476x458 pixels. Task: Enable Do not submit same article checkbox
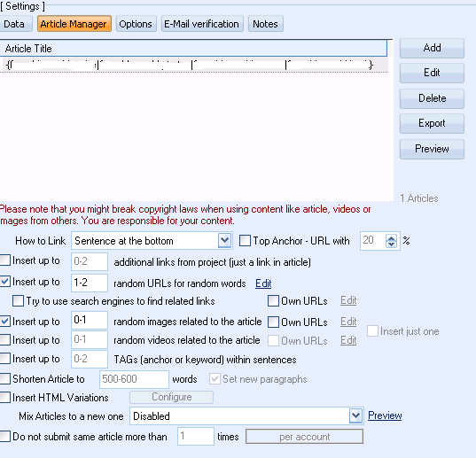click(4, 436)
